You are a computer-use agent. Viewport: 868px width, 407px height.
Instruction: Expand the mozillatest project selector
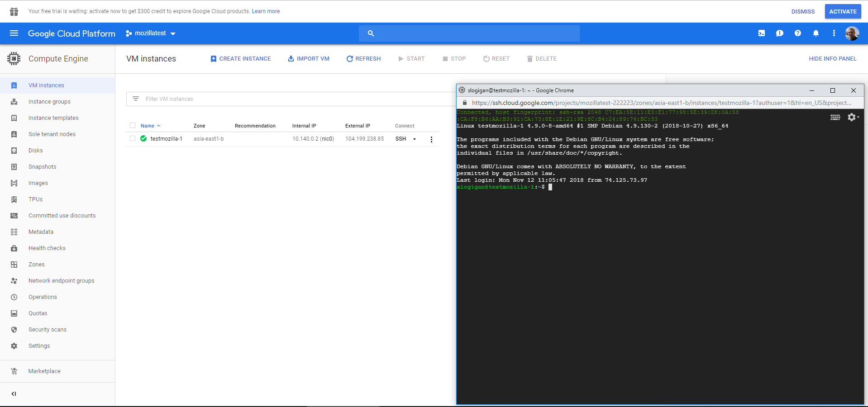[151, 33]
